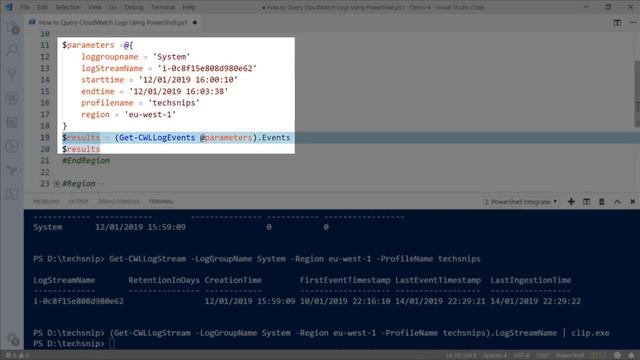This screenshot has width=640, height=360.
Task: Select the 'How to Query CloudWatch Logs' editor tab
Action: click(x=113, y=22)
